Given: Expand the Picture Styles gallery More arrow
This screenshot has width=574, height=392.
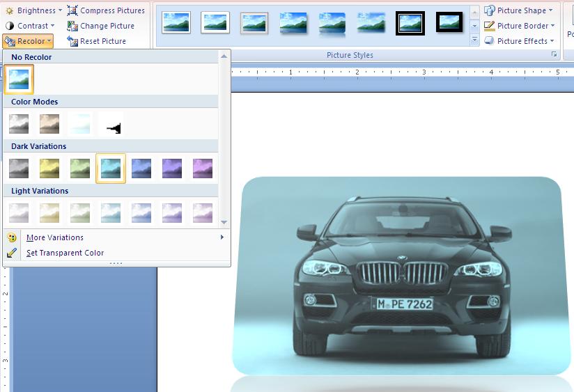Looking at the screenshot, I should (x=475, y=40).
